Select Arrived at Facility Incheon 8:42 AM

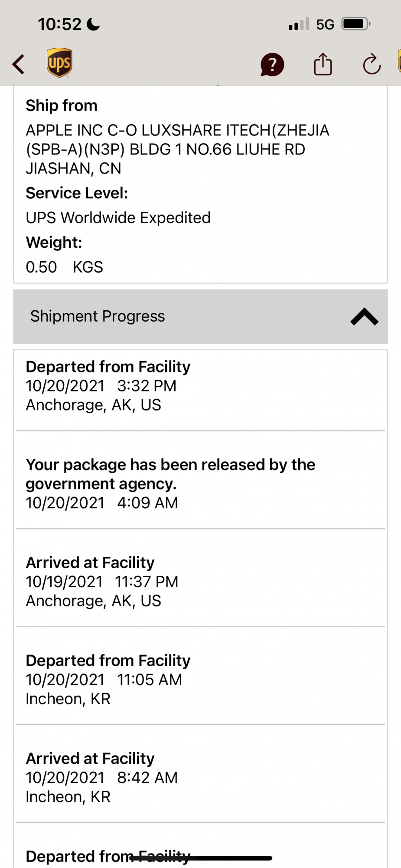point(101,777)
